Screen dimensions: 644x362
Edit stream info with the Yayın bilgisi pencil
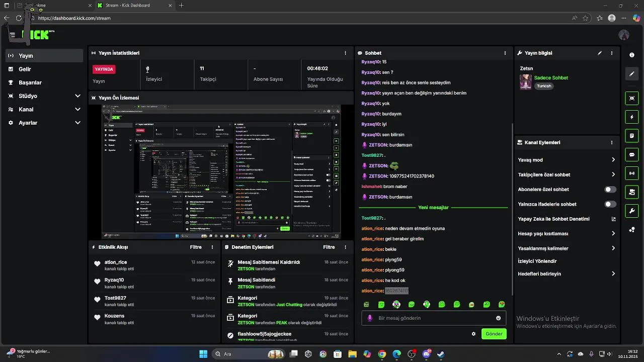pyautogui.click(x=600, y=53)
